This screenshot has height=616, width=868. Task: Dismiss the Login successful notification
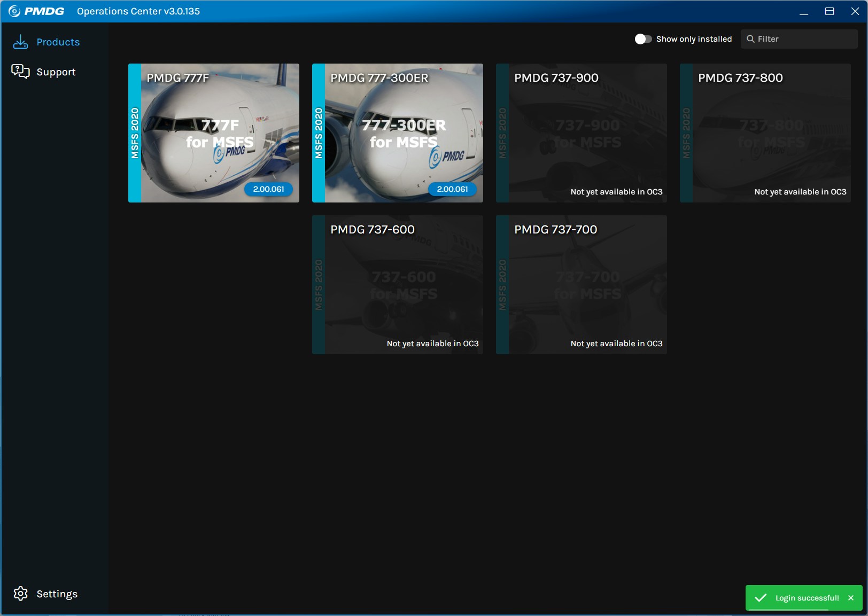851,598
